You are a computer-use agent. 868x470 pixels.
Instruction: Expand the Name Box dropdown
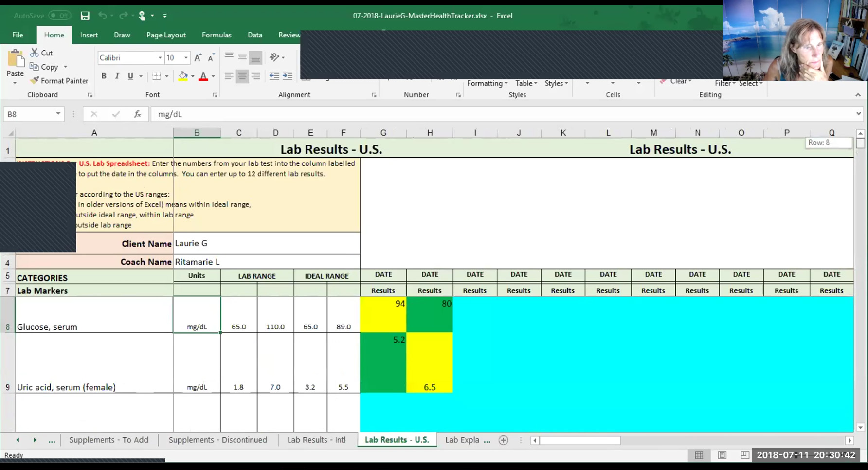(58, 114)
